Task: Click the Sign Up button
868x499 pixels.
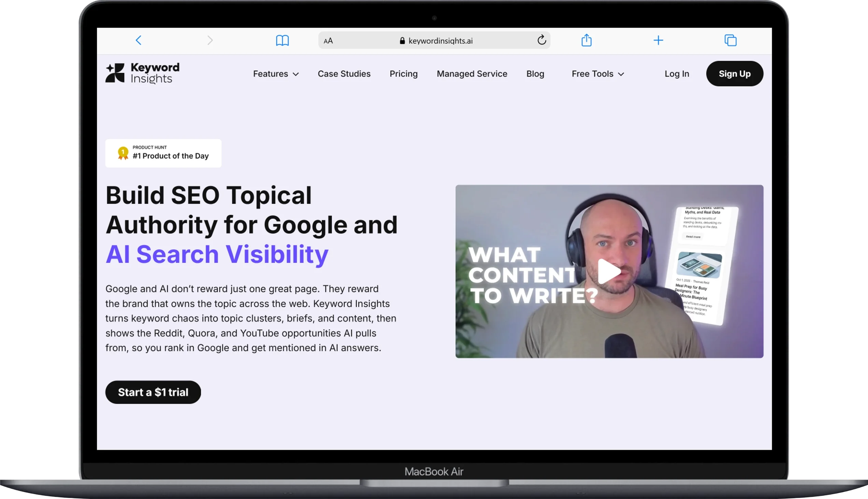Action: pos(734,74)
